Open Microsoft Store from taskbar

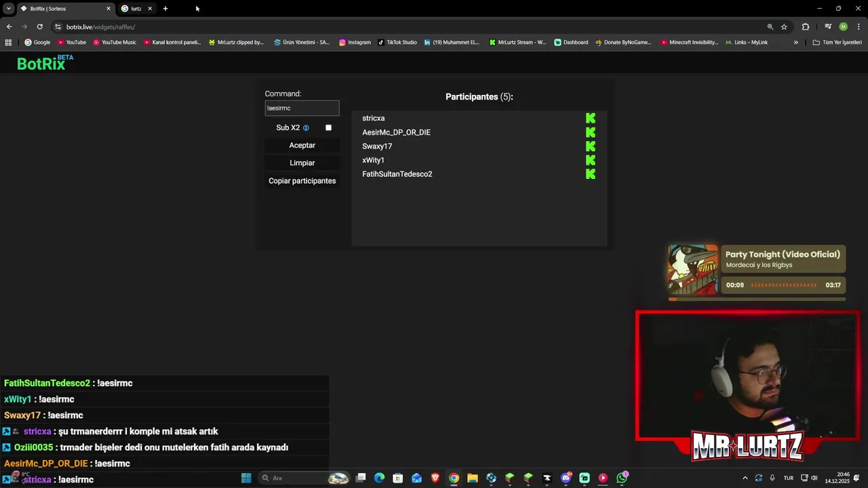click(398, 478)
